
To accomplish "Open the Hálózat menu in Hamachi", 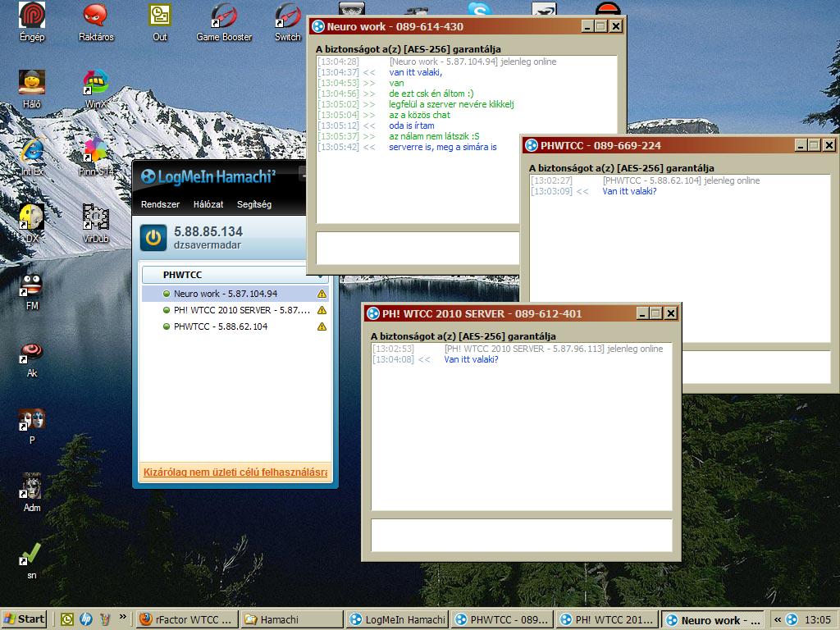I will tap(208, 204).
